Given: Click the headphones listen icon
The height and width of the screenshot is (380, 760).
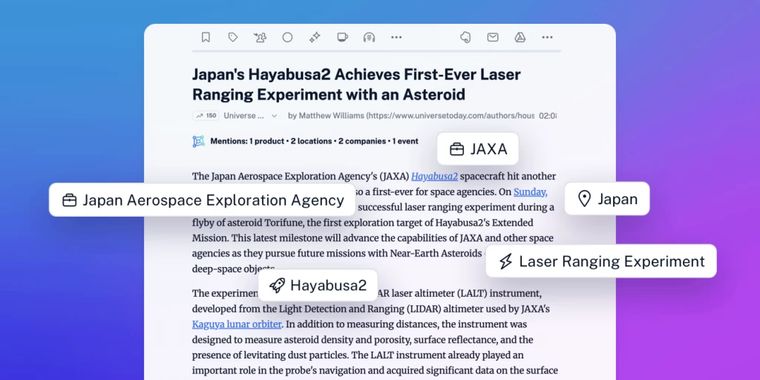Looking at the screenshot, I should [x=369, y=37].
